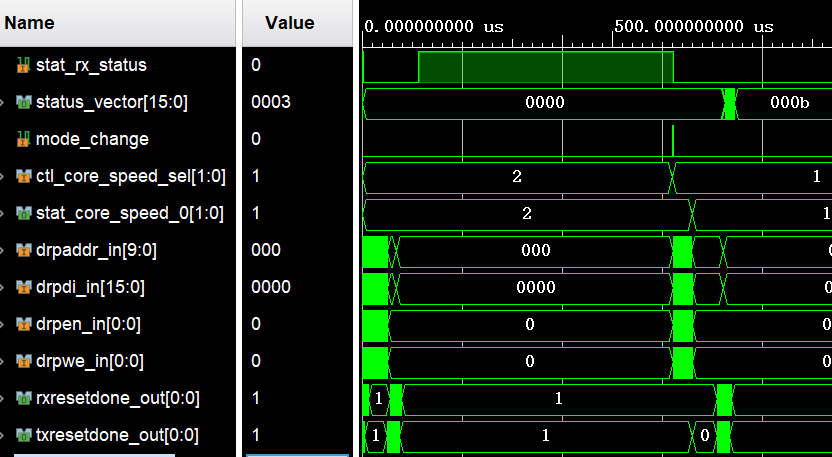Click the drpen_in[0:0] bus icon
Viewport: 832px width, 457px height.
(x=23, y=324)
